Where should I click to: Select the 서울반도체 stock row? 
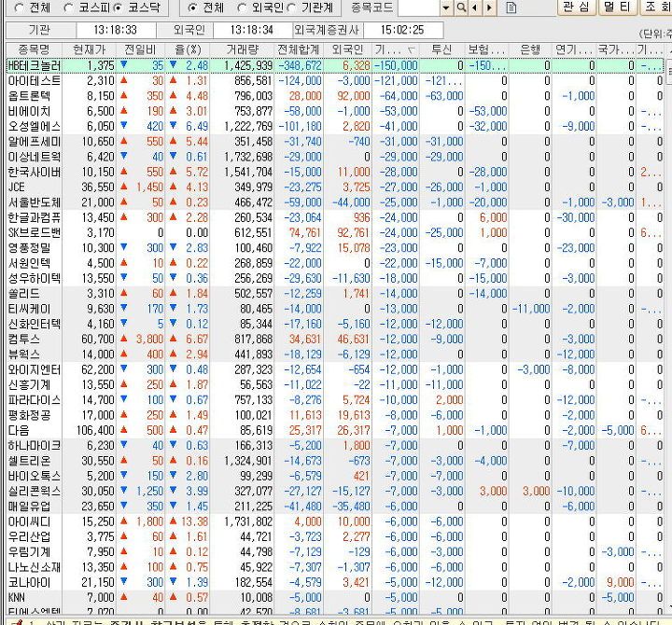(335, 202)
